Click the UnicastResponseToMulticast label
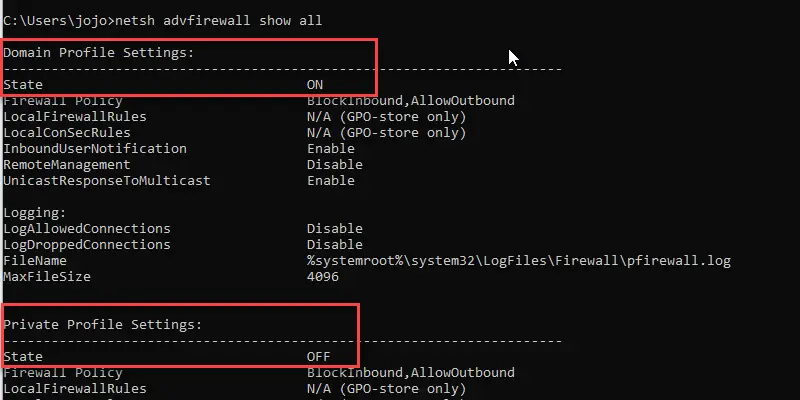Viewport: 800px width, 400px height. point(107,181)
